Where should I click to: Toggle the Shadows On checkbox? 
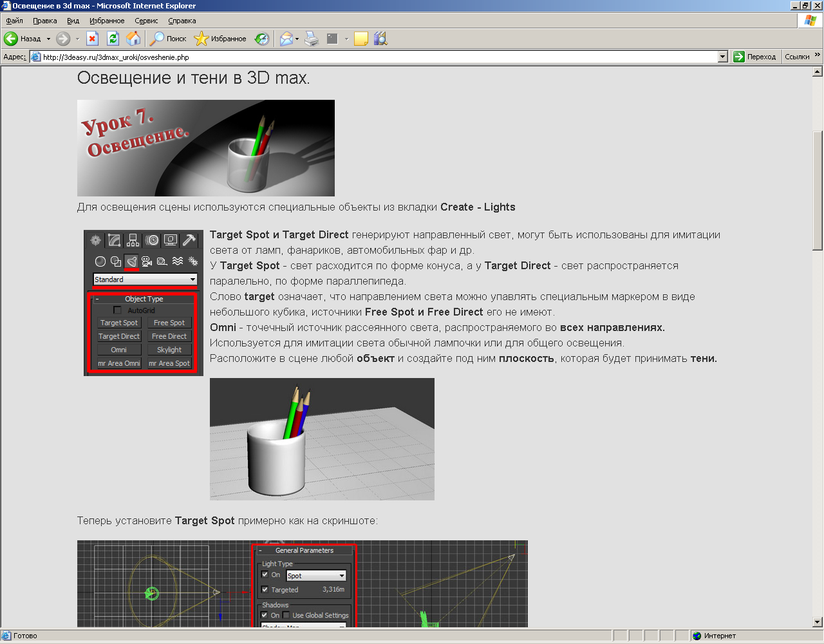[x=265, y=615]
